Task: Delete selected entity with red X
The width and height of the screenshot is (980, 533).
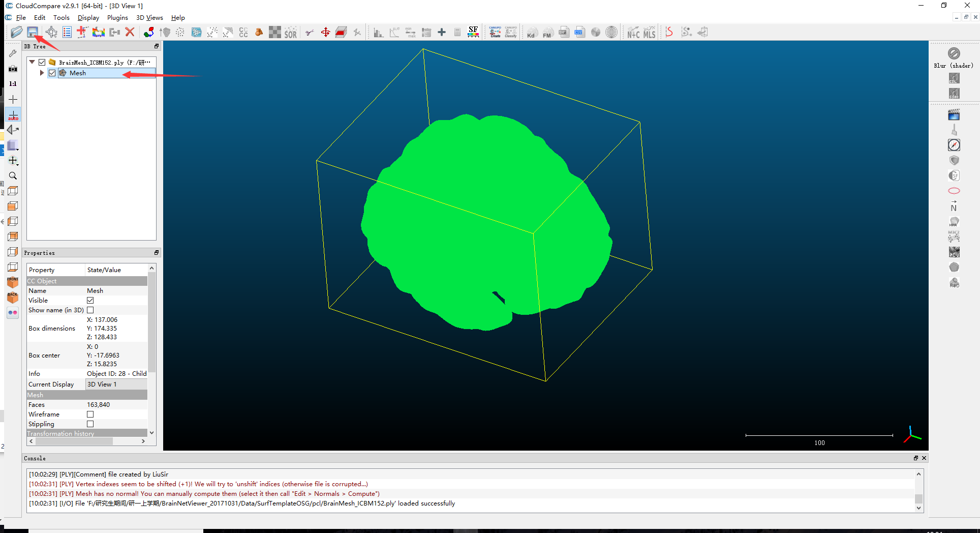Action: pos(130,32)
